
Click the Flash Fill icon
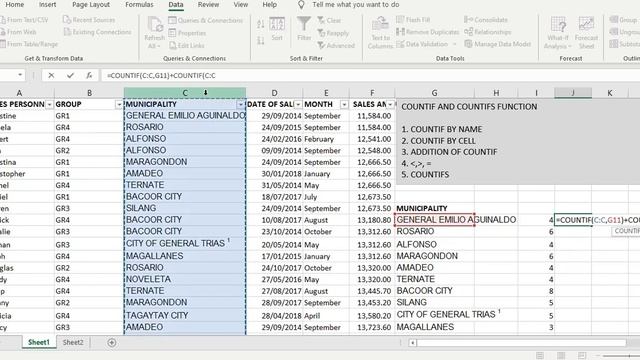point(400,19)
